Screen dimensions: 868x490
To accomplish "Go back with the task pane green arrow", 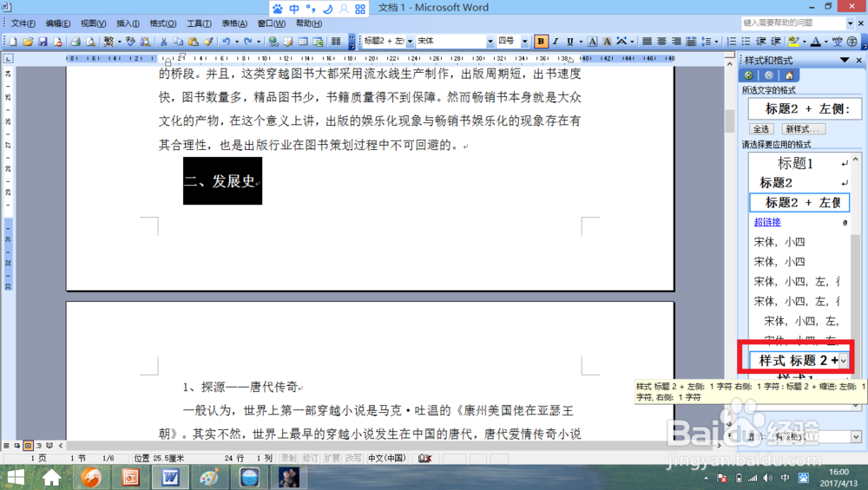I will [749, 75].
